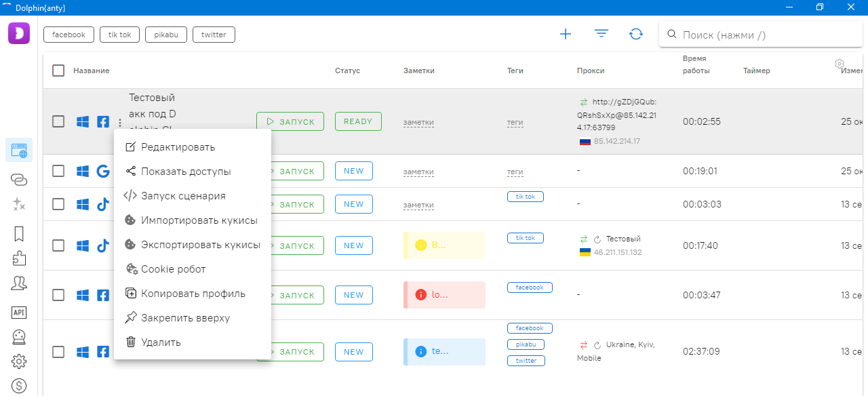Open the filter icon in top toolbar
Image resolution: width=868 pixels, height=396 pixels.
pos(601,34)
